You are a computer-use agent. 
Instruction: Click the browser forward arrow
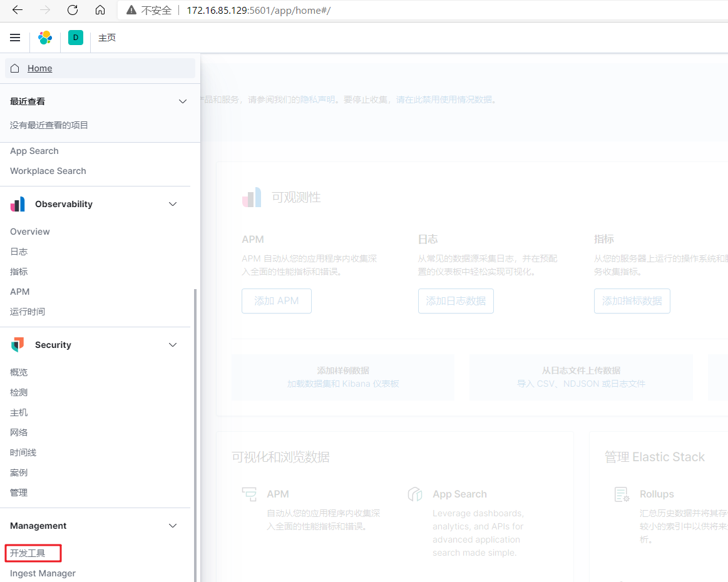(45, 10)
